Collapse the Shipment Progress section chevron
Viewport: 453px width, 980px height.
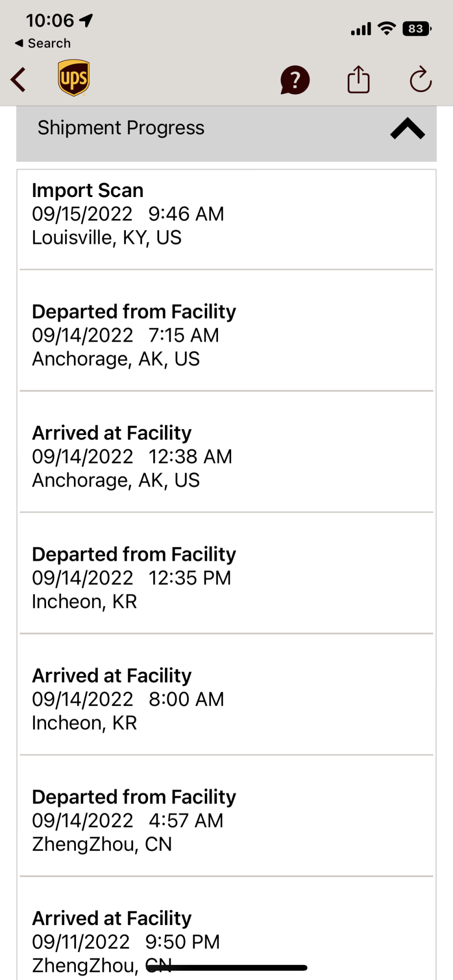[407, 128]
